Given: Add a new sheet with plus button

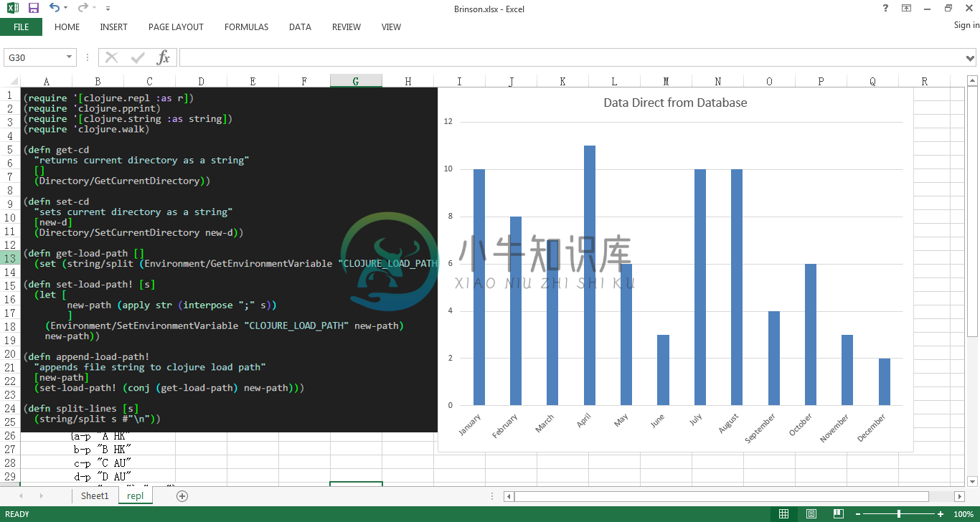Looking at the screenshot, I should click(x=182, y=495).
